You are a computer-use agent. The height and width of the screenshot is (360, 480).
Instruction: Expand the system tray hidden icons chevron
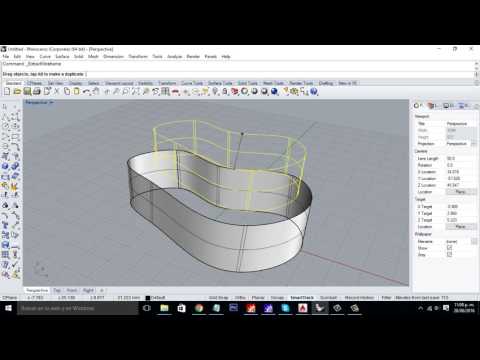tap(421, 308)
